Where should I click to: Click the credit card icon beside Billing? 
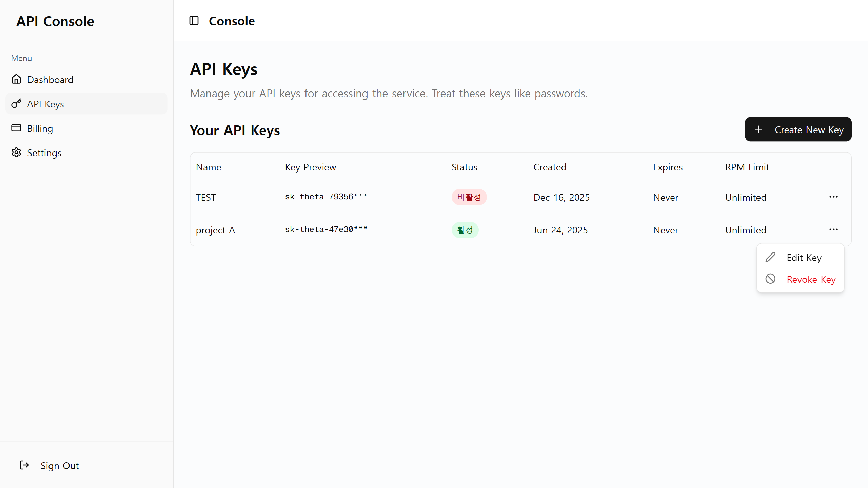[x=16, y=128]
